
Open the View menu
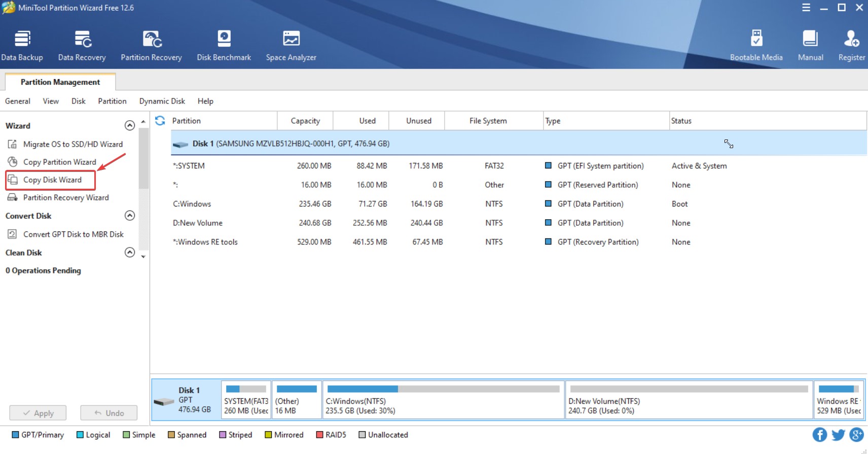click(x=51, y=101)
